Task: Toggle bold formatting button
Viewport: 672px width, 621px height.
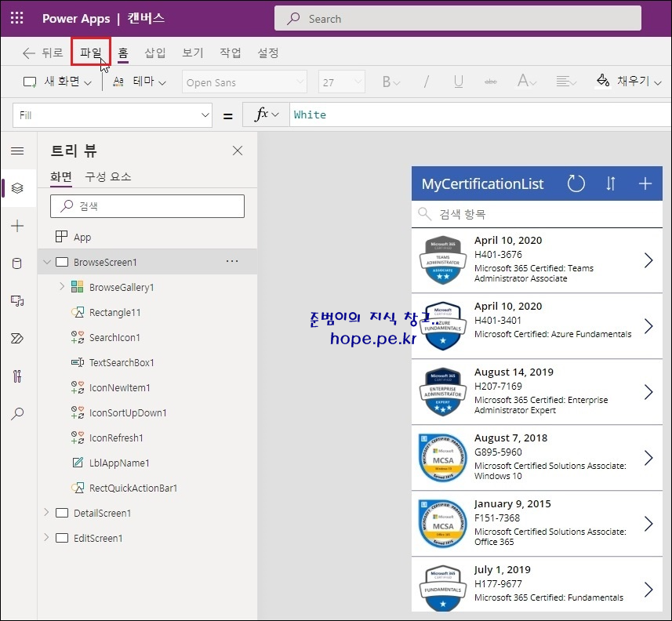Action: coord(390,82)
